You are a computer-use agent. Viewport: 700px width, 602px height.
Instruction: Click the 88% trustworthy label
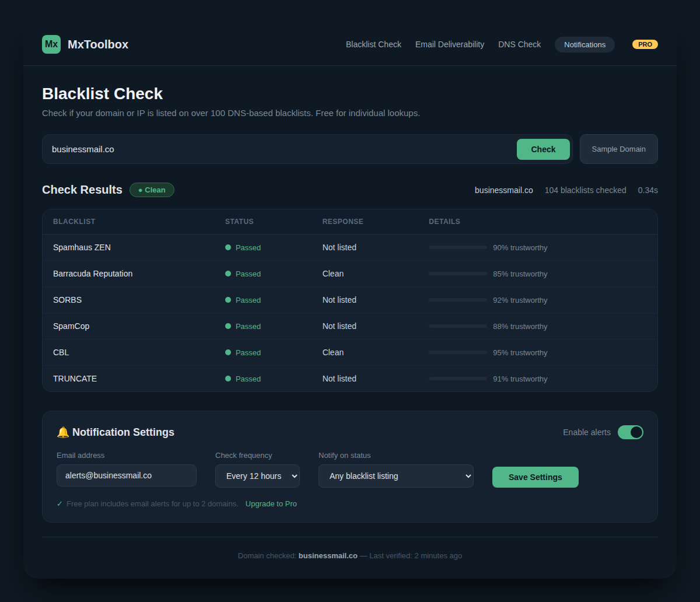click(x=520, y=326)
